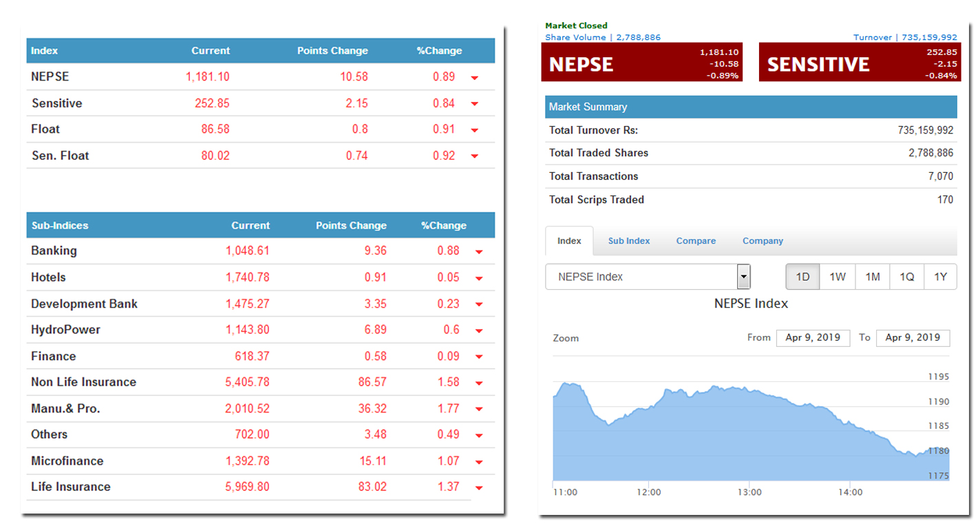The height and width of the screenshot is (528, 980).
Task: Click the Share Volume link
Action: [x=603, y=37]
